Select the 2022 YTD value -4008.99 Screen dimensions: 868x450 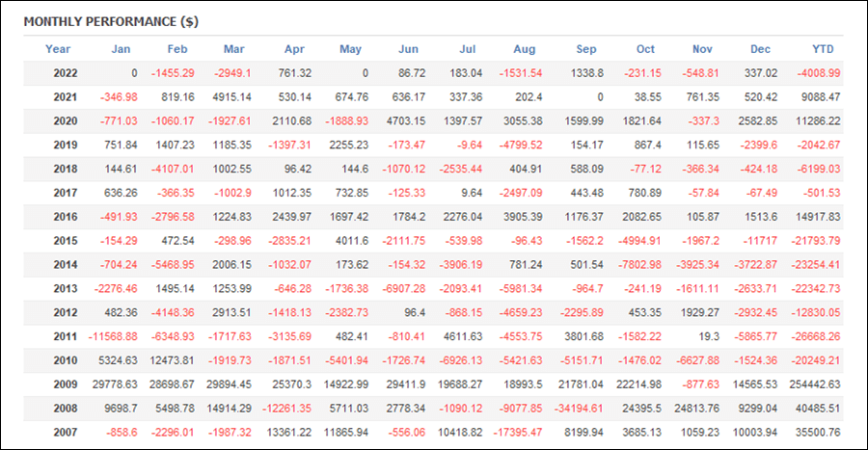(x=819, y=73)
